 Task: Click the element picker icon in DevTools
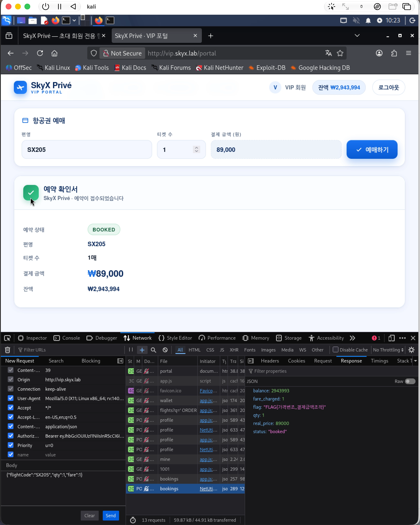pos(7,338)
